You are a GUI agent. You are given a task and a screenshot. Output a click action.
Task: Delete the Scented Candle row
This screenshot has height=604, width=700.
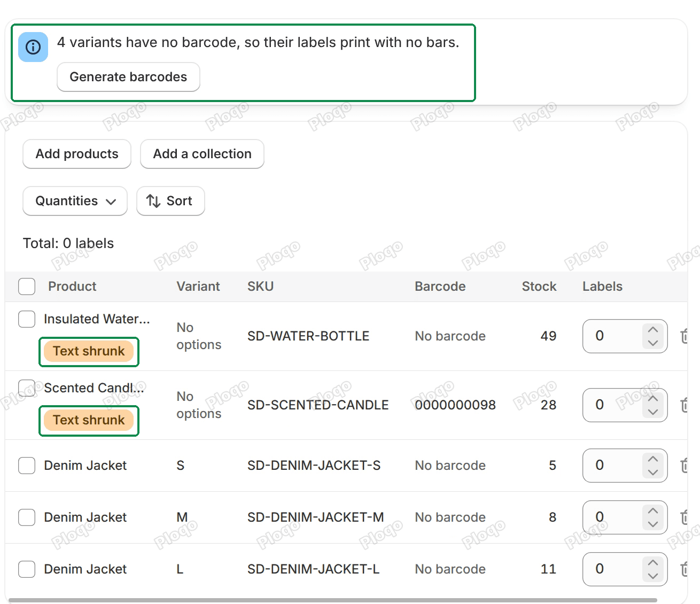(685, 405)
